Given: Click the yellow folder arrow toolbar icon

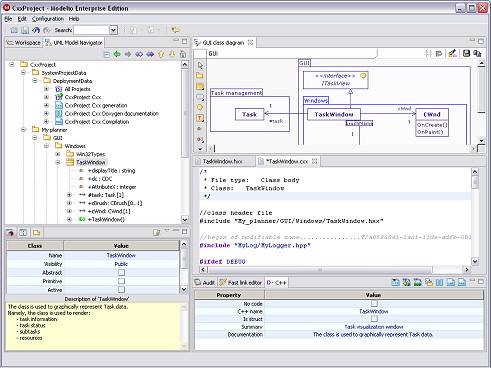Looking at the screenshot, I should [176, 30].
